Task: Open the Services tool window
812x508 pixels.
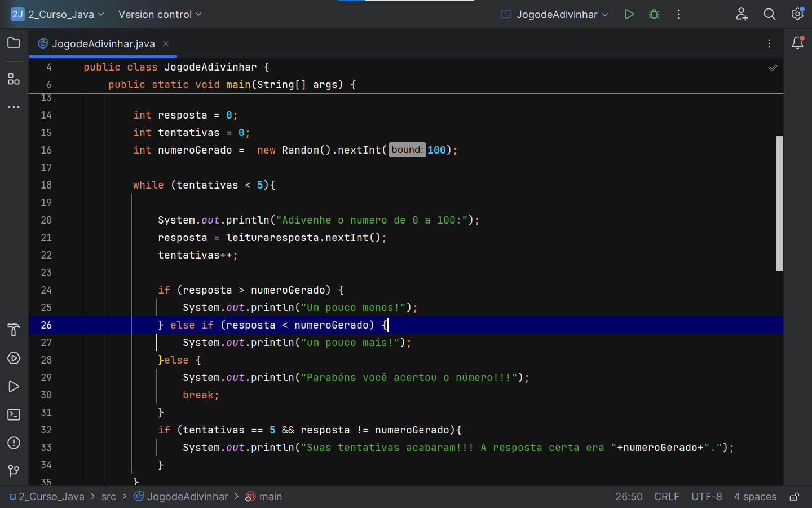Action: (14, 358)
